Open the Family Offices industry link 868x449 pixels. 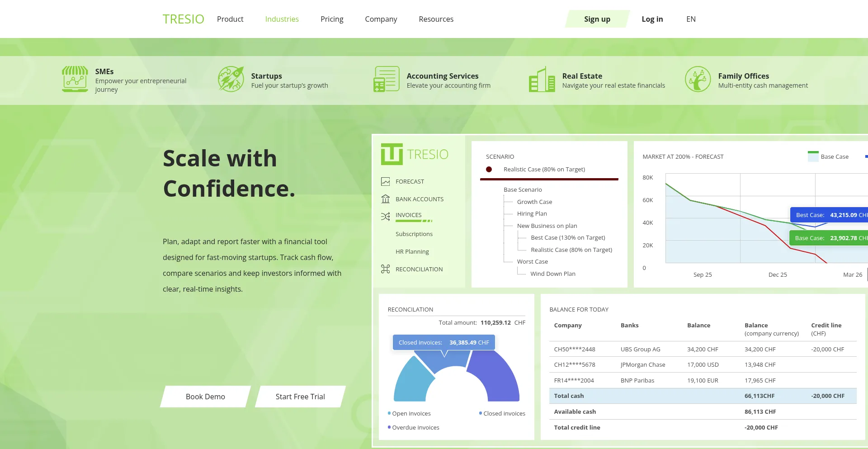point(746,80)
